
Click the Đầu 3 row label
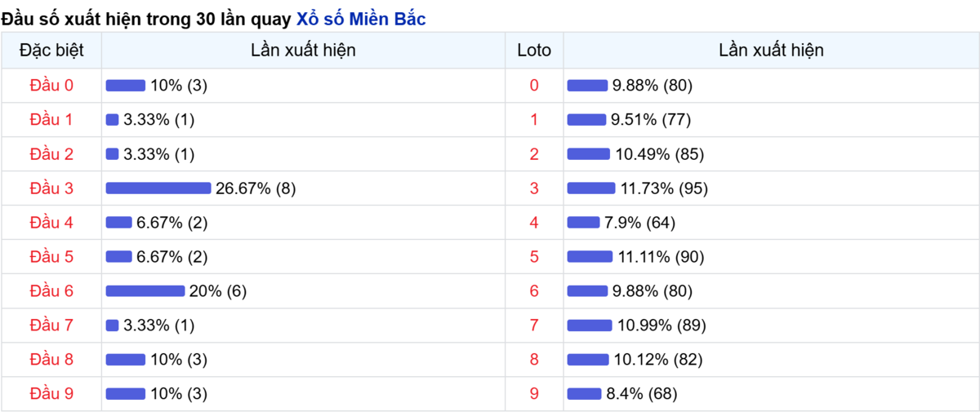point(51,188)
